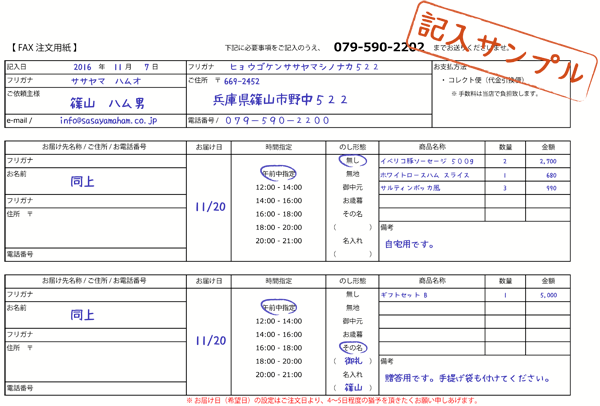The image size is (600, 406).
Task: Choose 18:00 - 20:00 in the 自宅用 order block
Action: click(x=279, y=228)
